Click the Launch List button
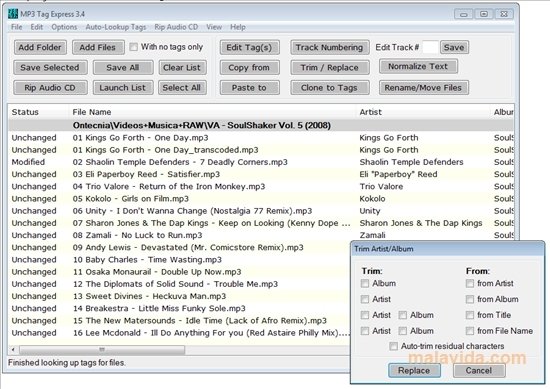The width and height of the screenshot is (550, 389). tap(123, 88)
